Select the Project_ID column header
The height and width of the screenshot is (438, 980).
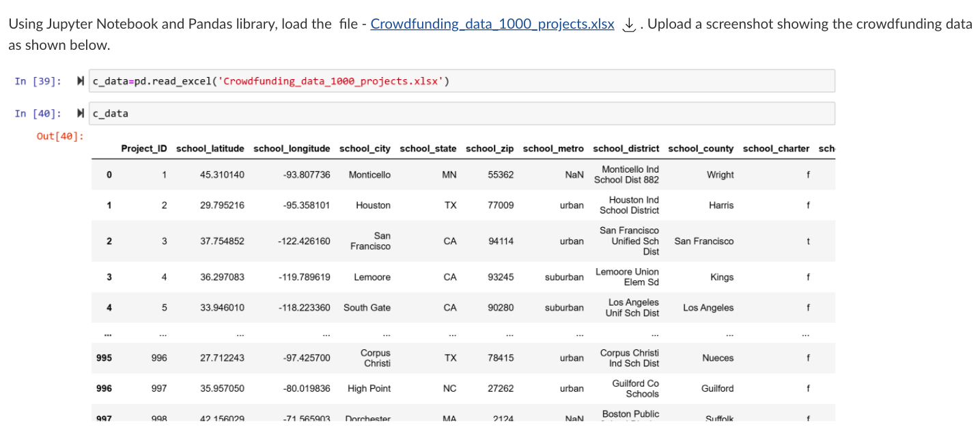coord(144,148)
